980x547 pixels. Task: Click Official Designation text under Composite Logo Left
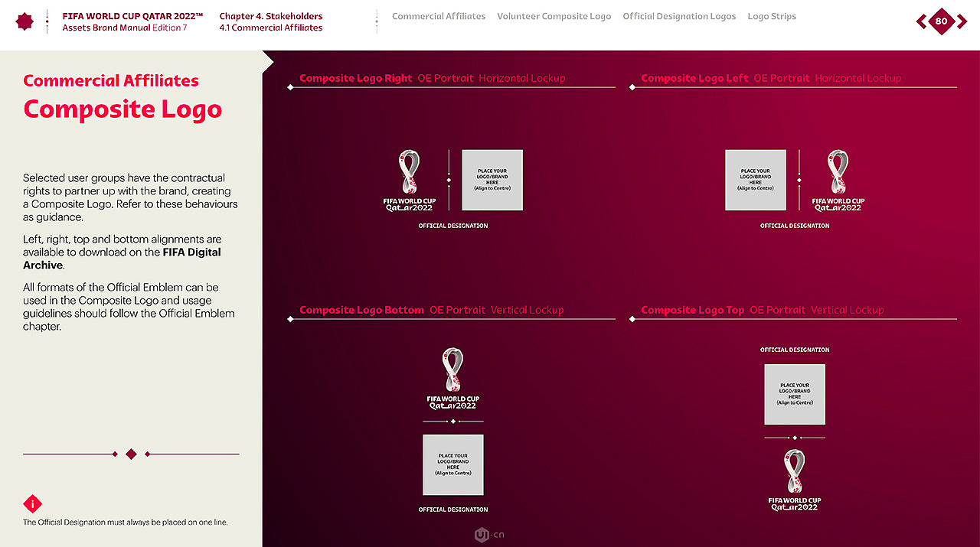coord(795,226)
